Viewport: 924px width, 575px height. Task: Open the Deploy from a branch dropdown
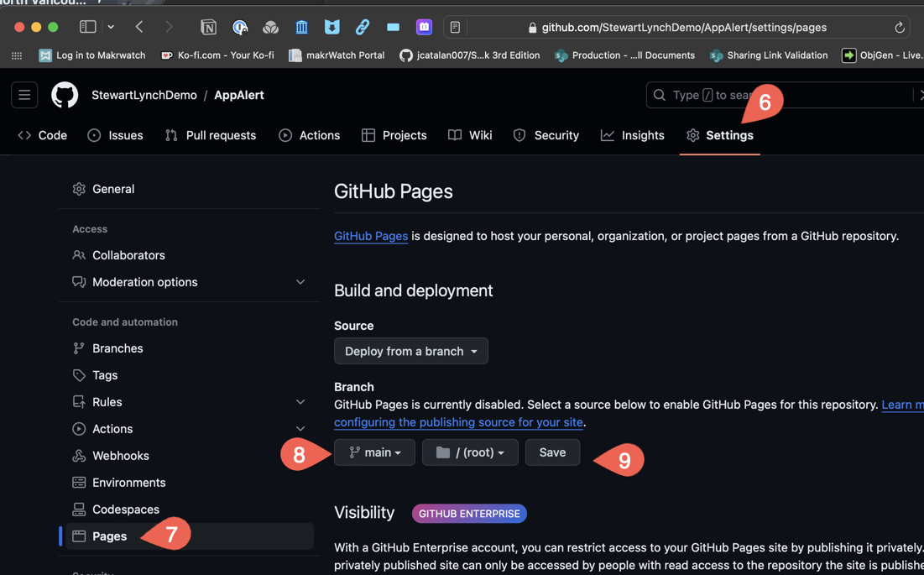(x=410, y=351)
